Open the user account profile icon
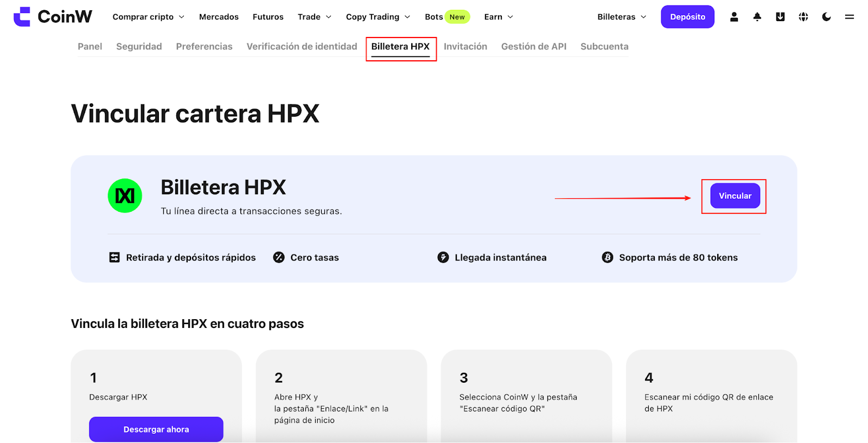Image resolution: width=868 pixels, height=443 pixels. pos(734,17)
